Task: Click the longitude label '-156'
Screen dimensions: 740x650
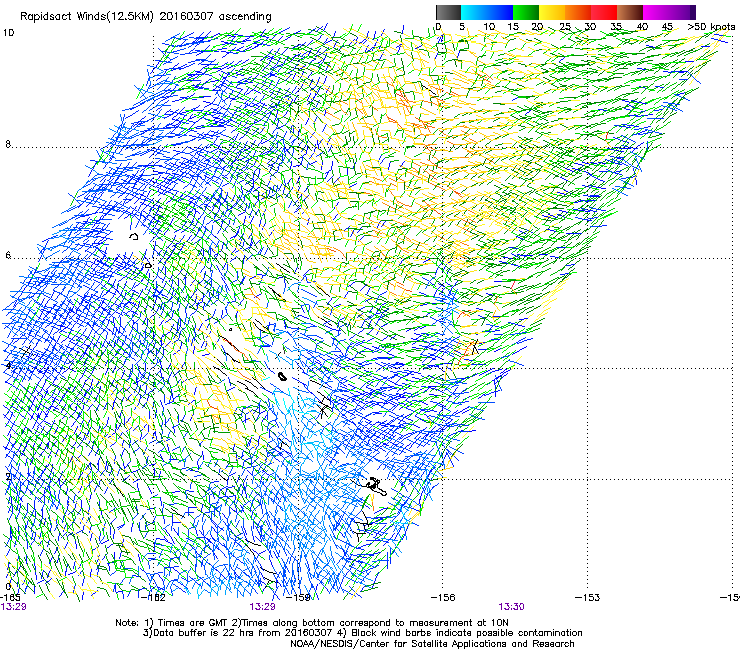Action: 443,598
